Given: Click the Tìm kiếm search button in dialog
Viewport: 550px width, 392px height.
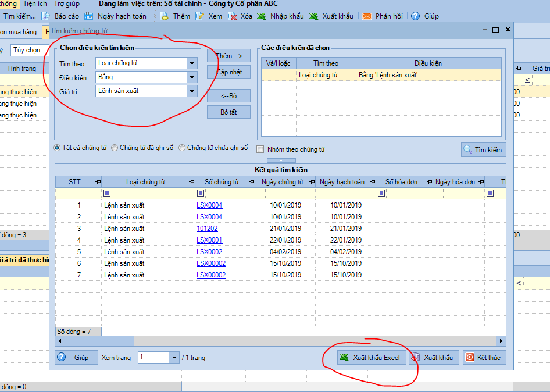Looking at the screenshot, I should (x=483, y=150).
